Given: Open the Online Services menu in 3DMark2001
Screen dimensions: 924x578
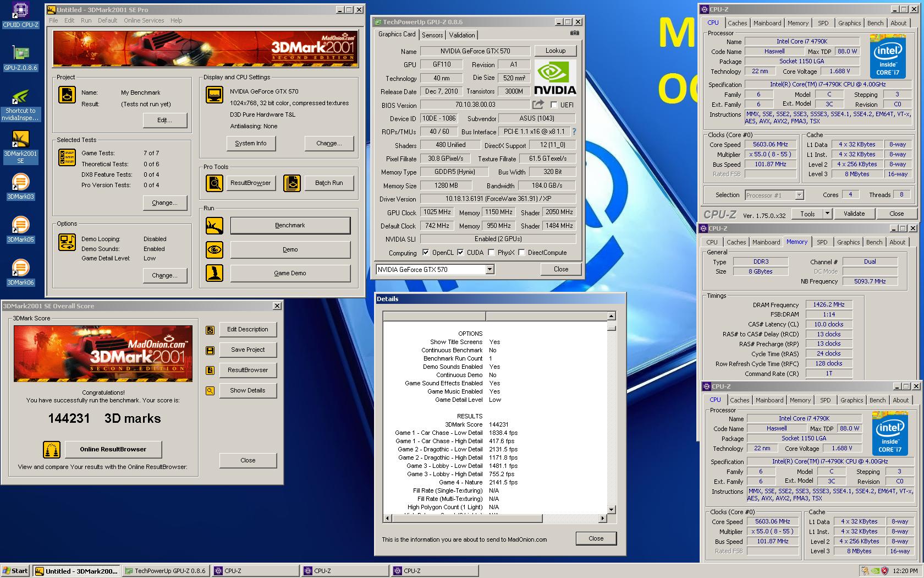Looking at the screenshot, I should tap(144, 20).
